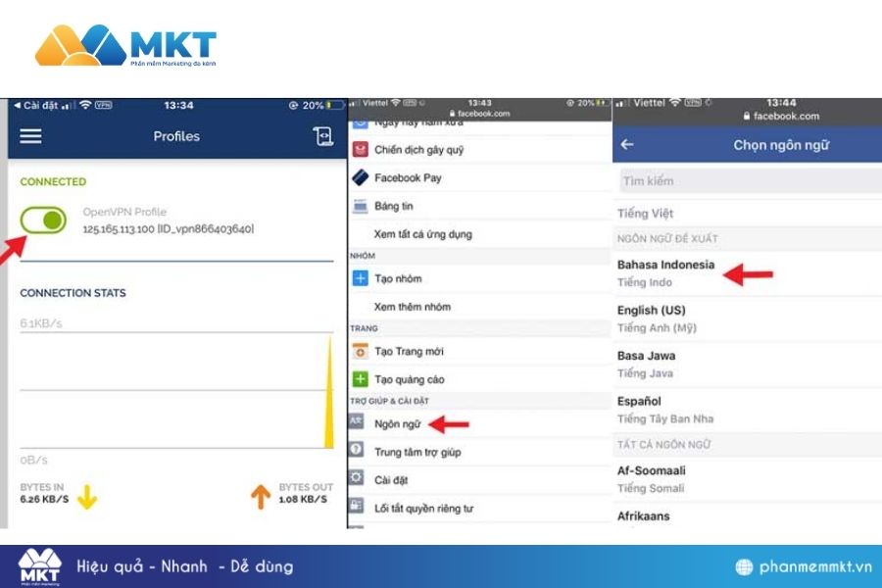Tap the CONNECTED status label
The image size is (882, 588).
(53, 181)
